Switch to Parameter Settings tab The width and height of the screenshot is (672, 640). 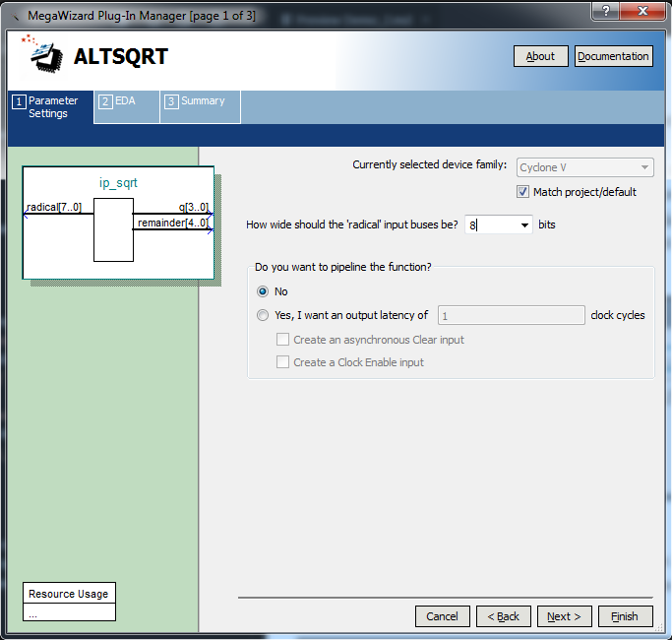50,107
